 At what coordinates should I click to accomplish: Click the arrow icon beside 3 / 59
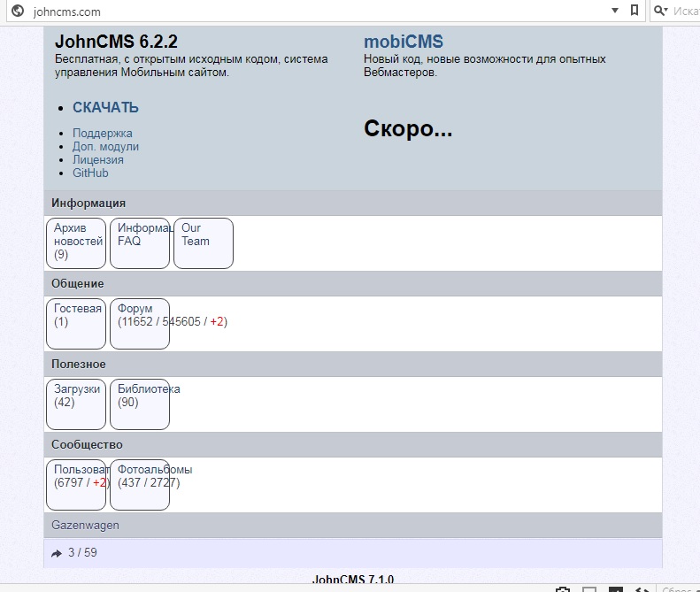click(57, 553)
